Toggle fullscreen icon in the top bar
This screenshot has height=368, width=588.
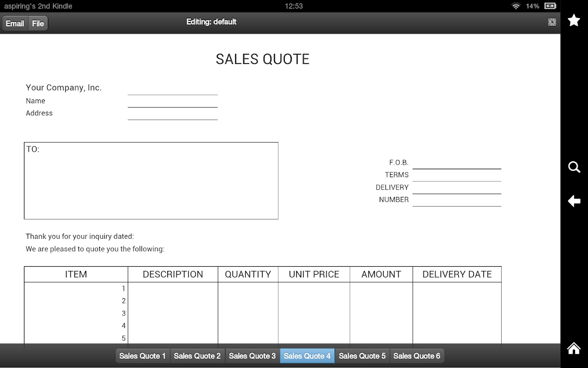coord(552,22)
